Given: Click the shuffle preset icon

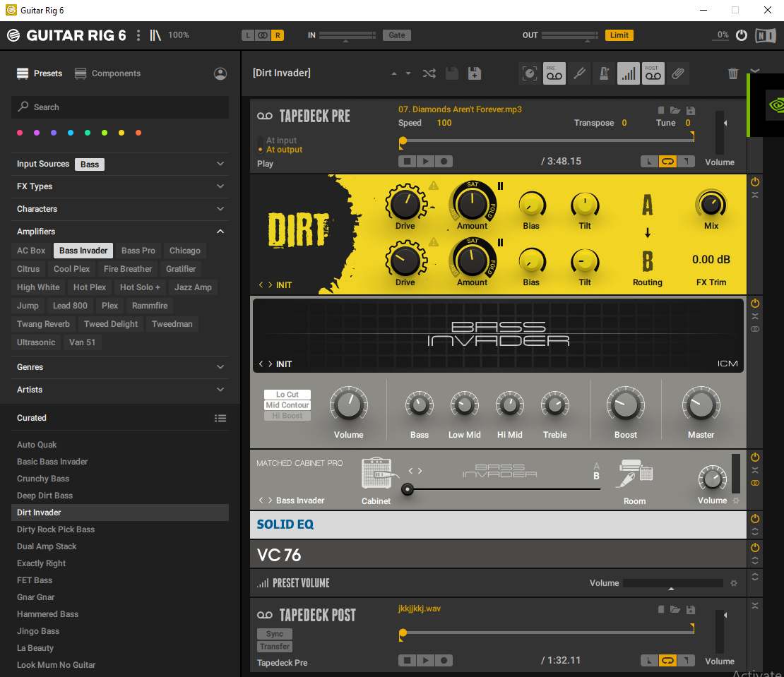Looking at the screenshot, I should click(429, 73).
